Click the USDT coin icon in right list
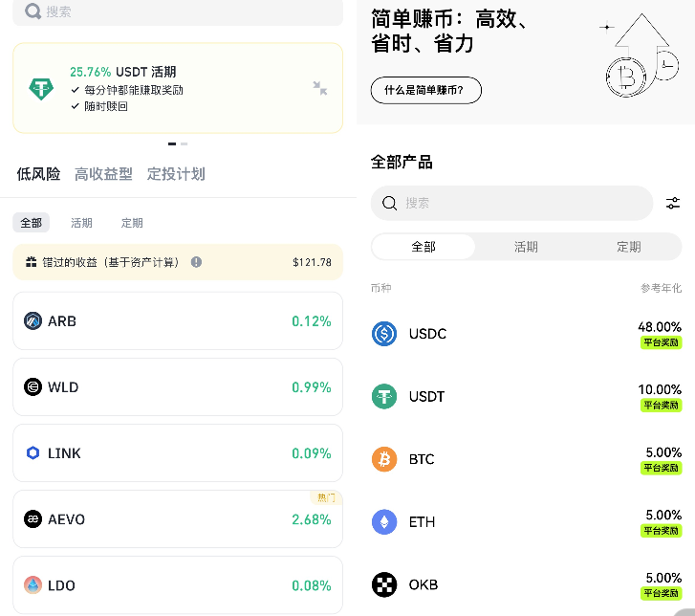This screenshot has width=695, height=616. point(384,396)
